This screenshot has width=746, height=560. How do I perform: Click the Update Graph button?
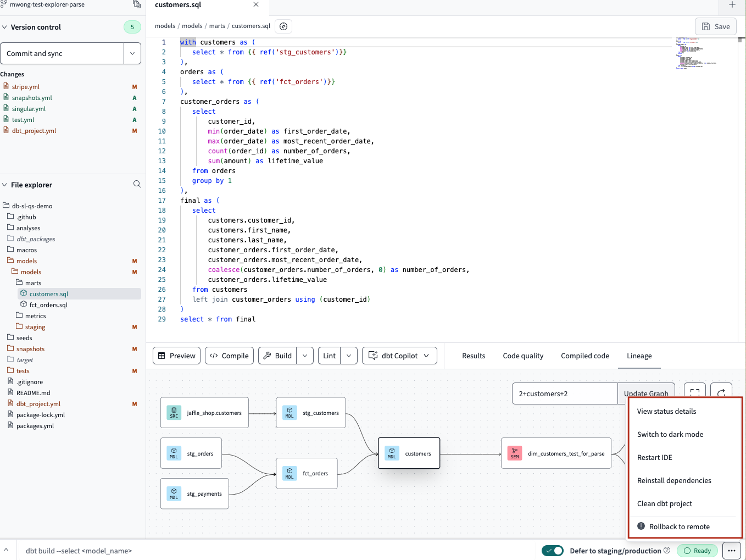click(647, 393)
